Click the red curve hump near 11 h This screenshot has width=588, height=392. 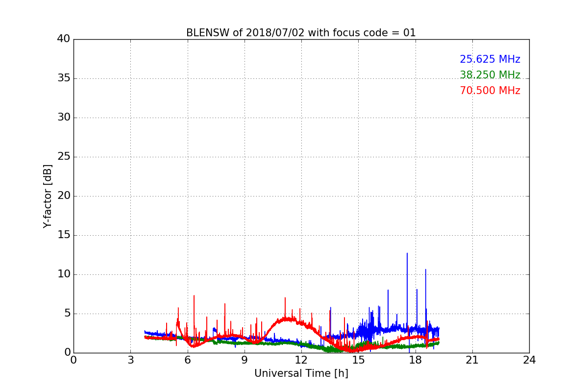pos(287,319)
